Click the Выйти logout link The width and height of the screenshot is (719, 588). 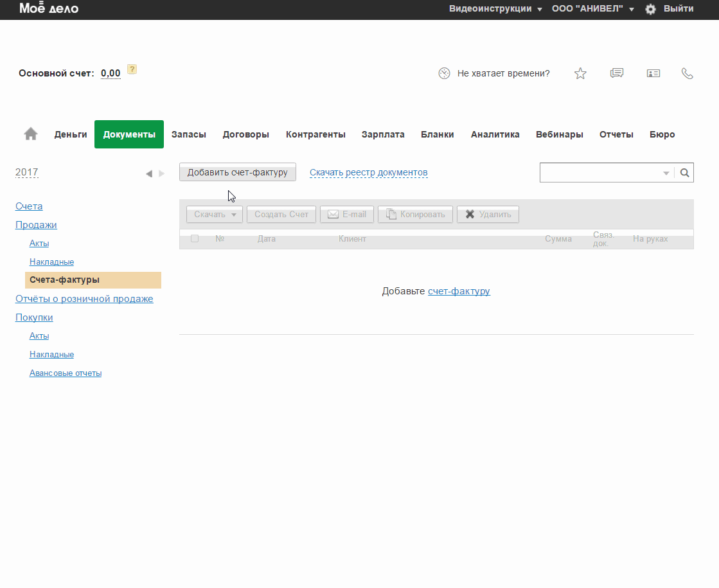679,9
